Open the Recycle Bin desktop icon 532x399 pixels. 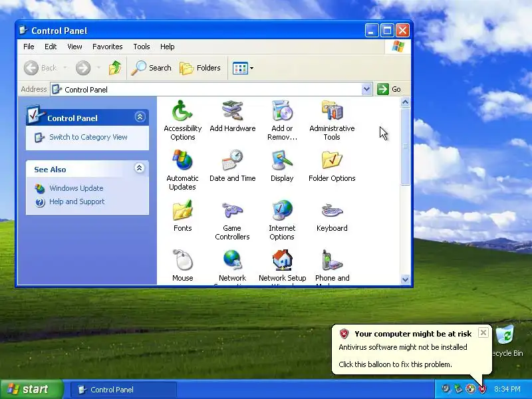tap(507, 340)
